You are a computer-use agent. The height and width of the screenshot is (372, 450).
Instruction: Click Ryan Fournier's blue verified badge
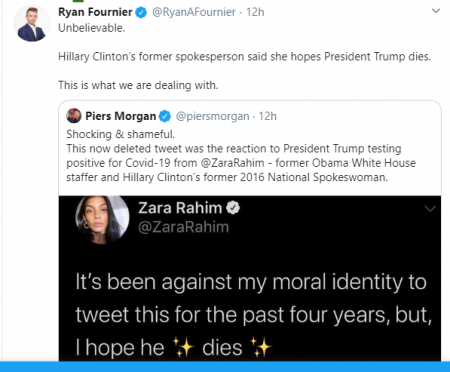141,13
